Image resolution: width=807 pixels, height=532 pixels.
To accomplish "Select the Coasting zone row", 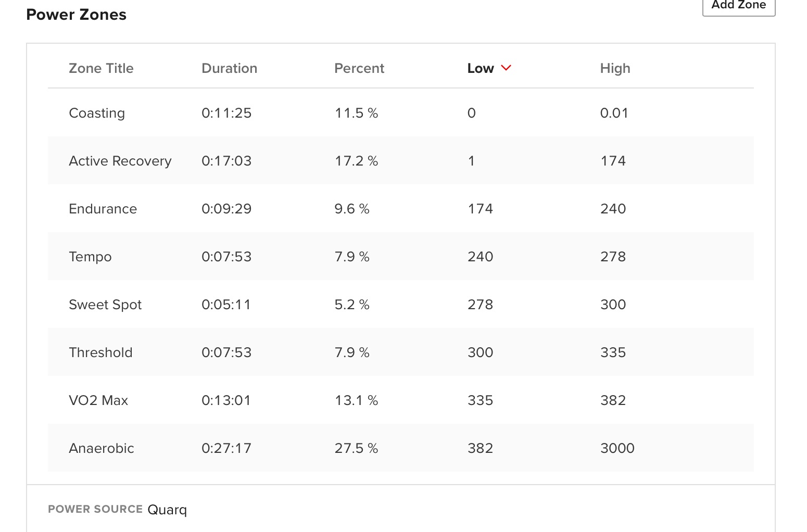I will click(x=97, y=113).
